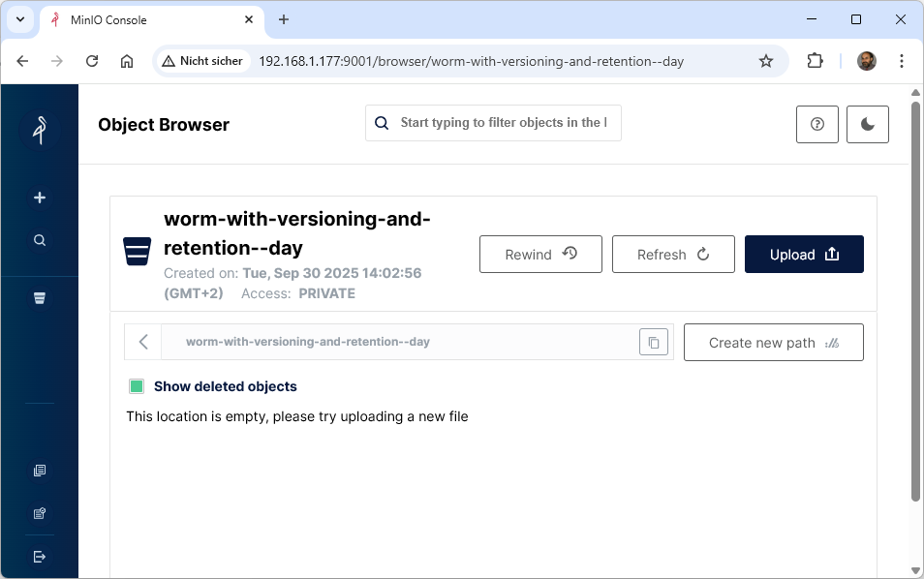924x579 pixels.
Task: Go back using the path chevron
Action: tap(143, 342)
